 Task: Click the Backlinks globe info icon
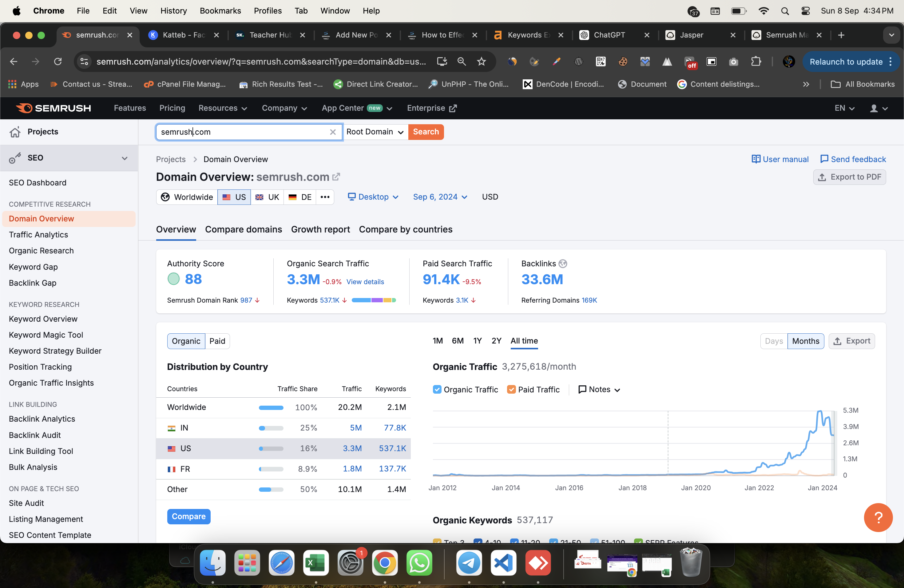click(563, 264)
